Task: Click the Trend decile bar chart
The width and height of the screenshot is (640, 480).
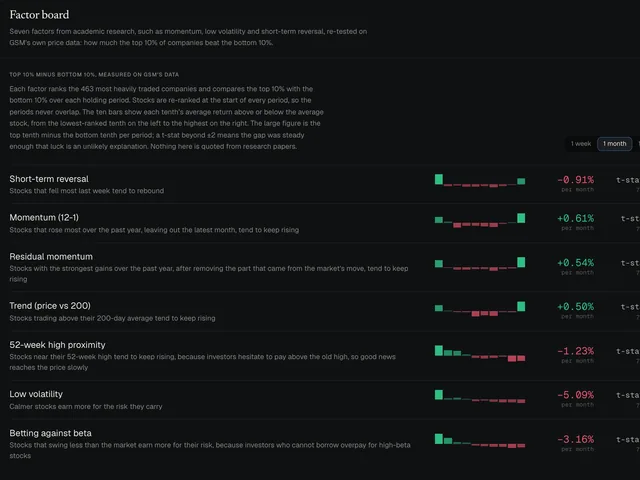Action: [x=480, y=309]
